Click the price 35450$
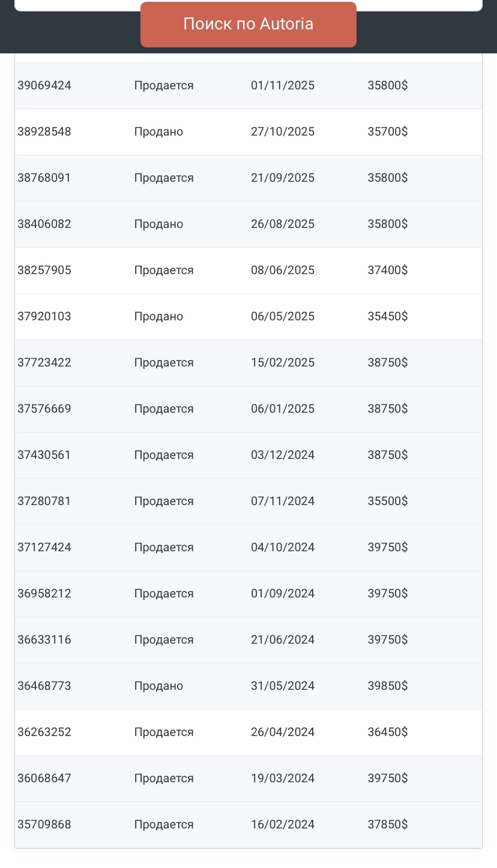 (x=388, y=316)
